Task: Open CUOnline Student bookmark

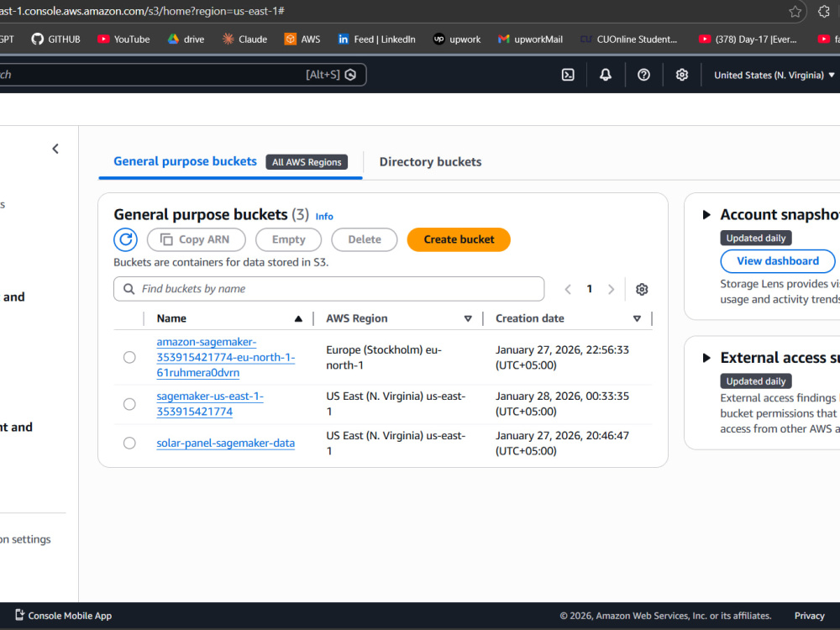Action: click(x=629, y=39)
